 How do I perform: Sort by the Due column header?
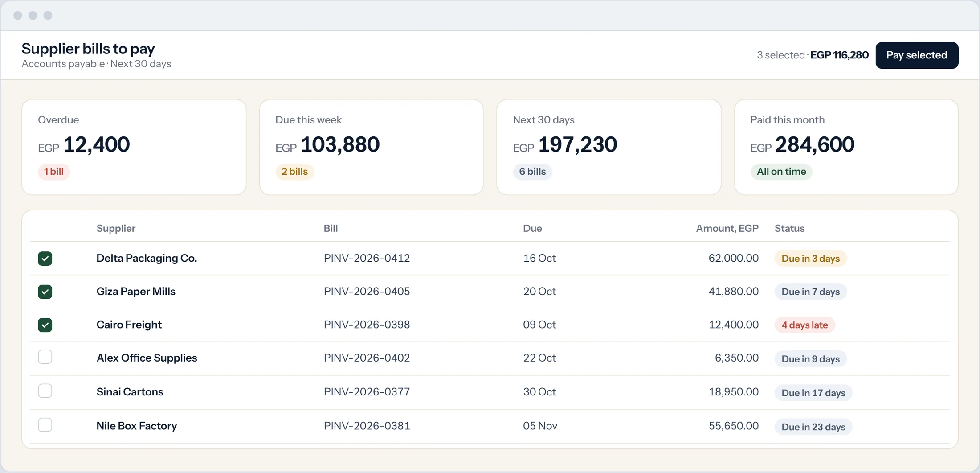(532, 228)
